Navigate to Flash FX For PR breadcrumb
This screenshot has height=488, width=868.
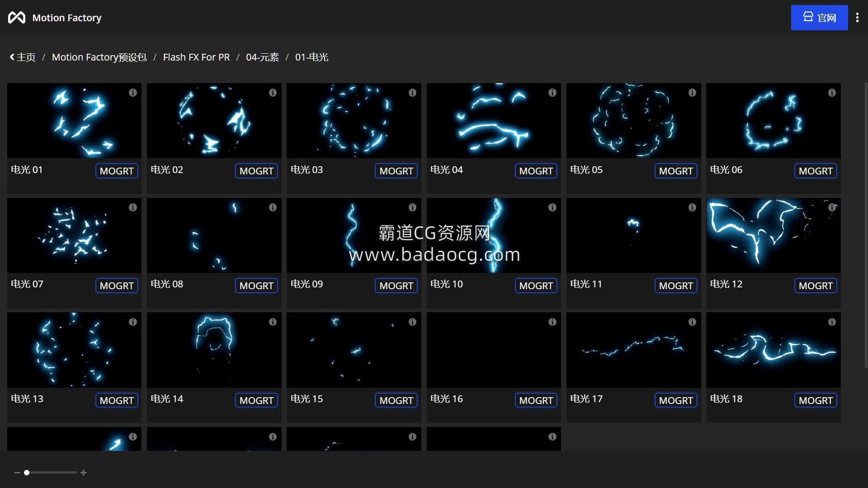[x=196, y=57]
